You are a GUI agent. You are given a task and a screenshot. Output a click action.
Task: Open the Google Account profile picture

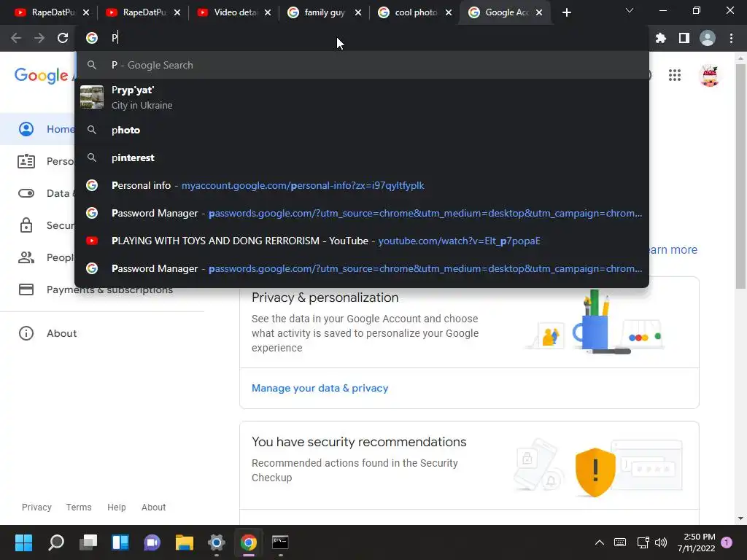(x=709, y=75)
